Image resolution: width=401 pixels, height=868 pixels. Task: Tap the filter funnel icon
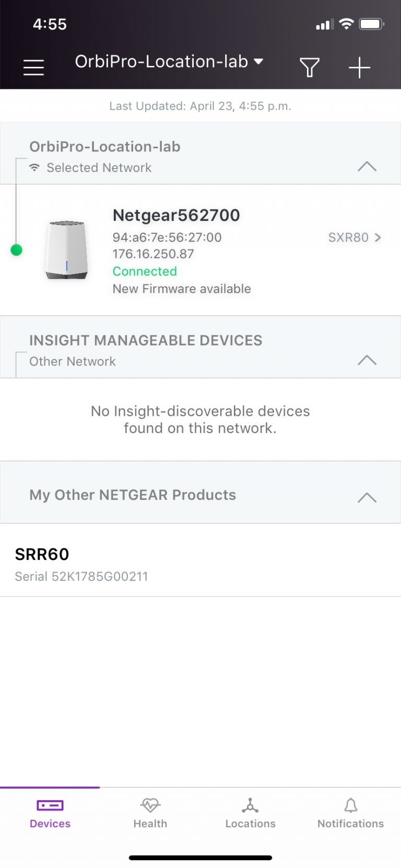tap(309, 67)
